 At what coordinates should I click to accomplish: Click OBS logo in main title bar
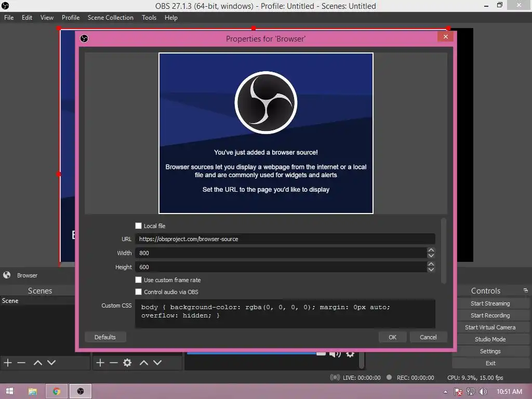pos(5,6)
